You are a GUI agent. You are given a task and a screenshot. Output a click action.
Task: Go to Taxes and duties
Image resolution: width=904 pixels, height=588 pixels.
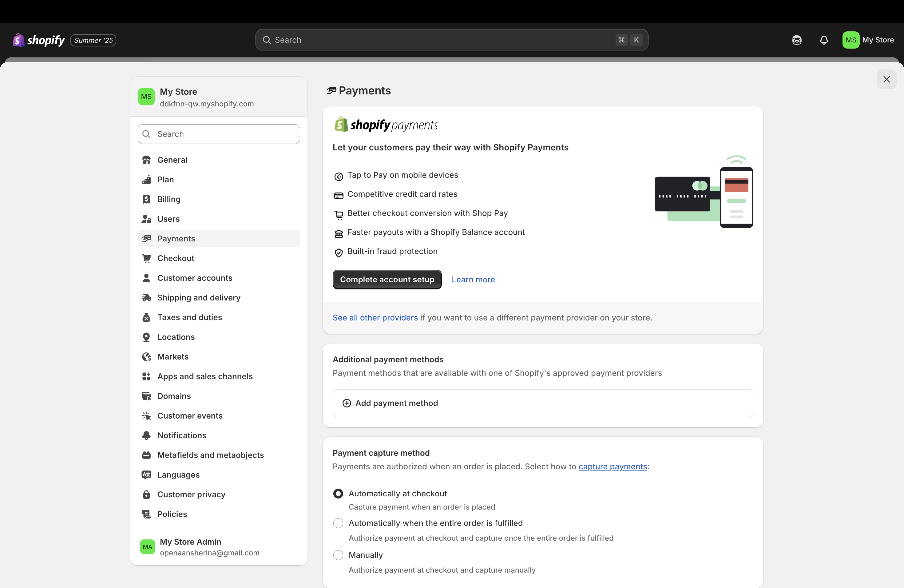pos(219,318)
